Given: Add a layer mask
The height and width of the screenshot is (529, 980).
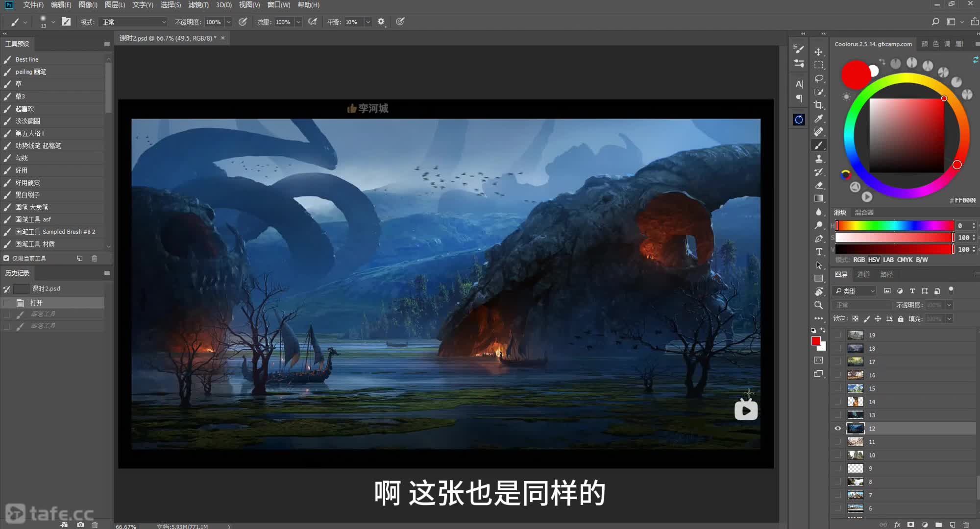Looking at the screenshot, I should (x=910, y=524).
